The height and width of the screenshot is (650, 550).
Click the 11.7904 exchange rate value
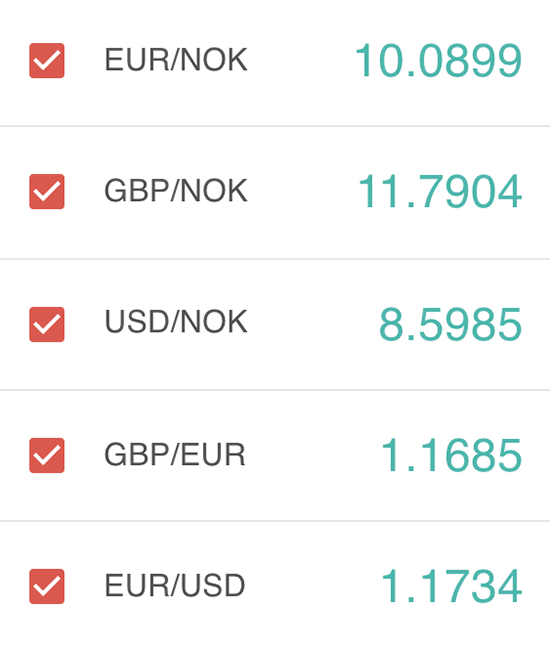[x=440, y=192]
